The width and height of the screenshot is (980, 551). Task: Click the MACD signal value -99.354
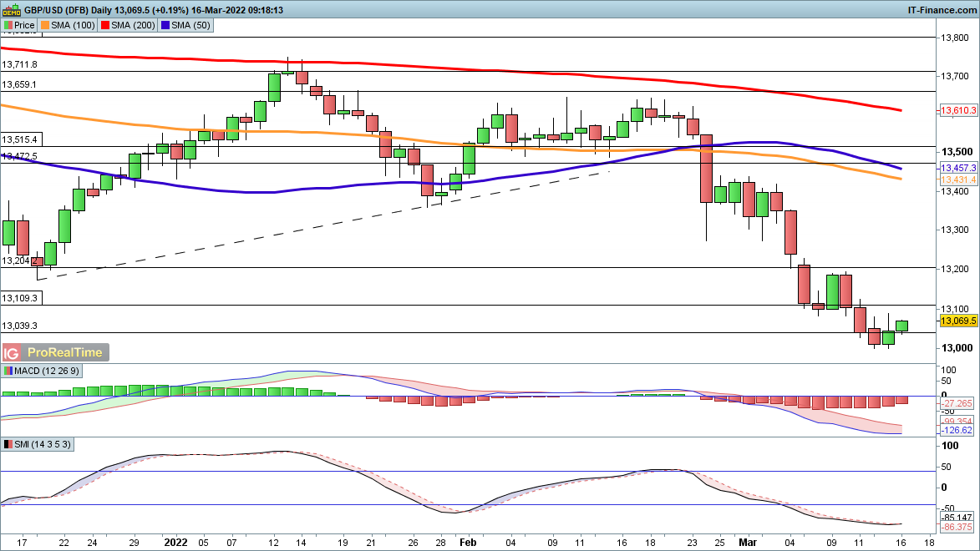[x=957, y=421]
